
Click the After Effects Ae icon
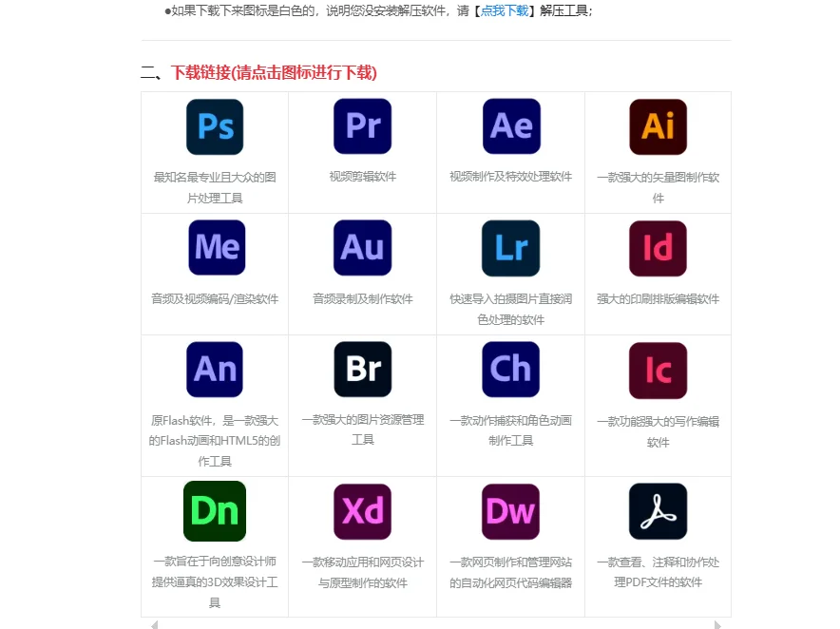(510, 125)
